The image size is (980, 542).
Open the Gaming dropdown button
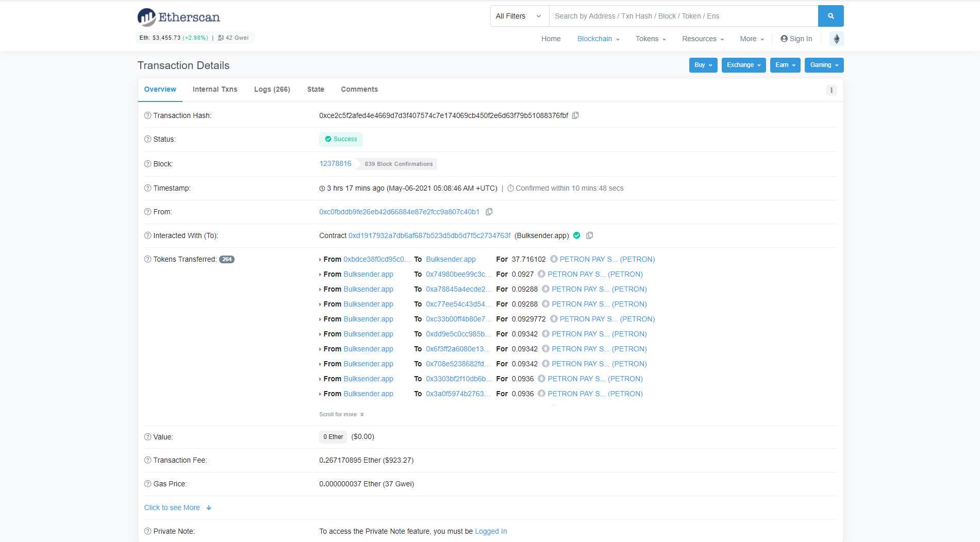pyautogui.click(x=824, y=65)
